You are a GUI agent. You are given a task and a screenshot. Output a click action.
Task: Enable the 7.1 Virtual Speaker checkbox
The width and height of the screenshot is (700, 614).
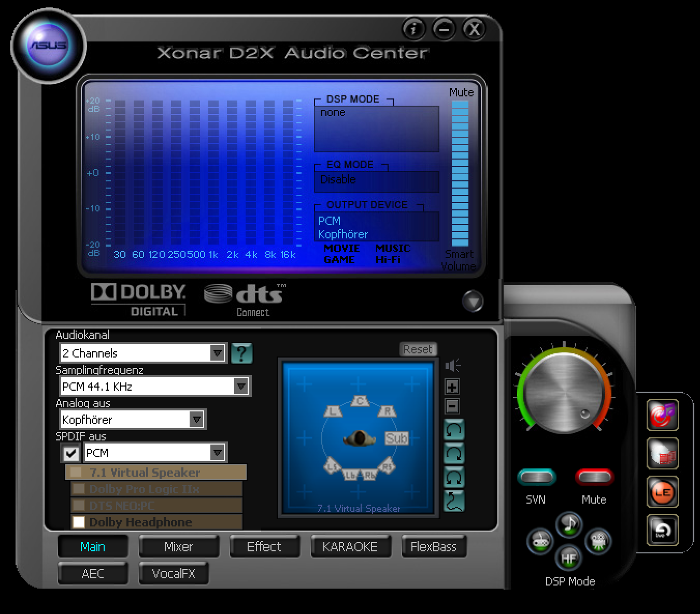point(76,472)
